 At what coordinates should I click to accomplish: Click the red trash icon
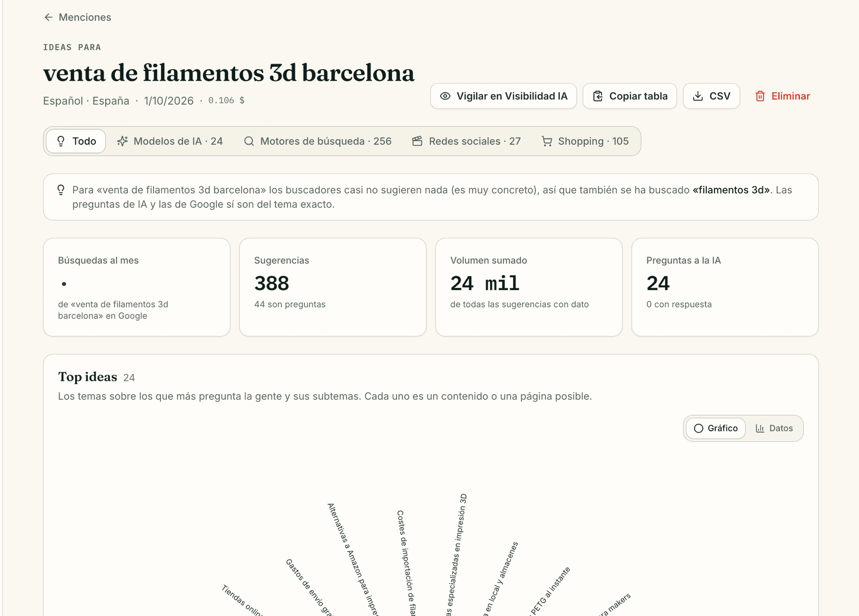coord(760,96)
